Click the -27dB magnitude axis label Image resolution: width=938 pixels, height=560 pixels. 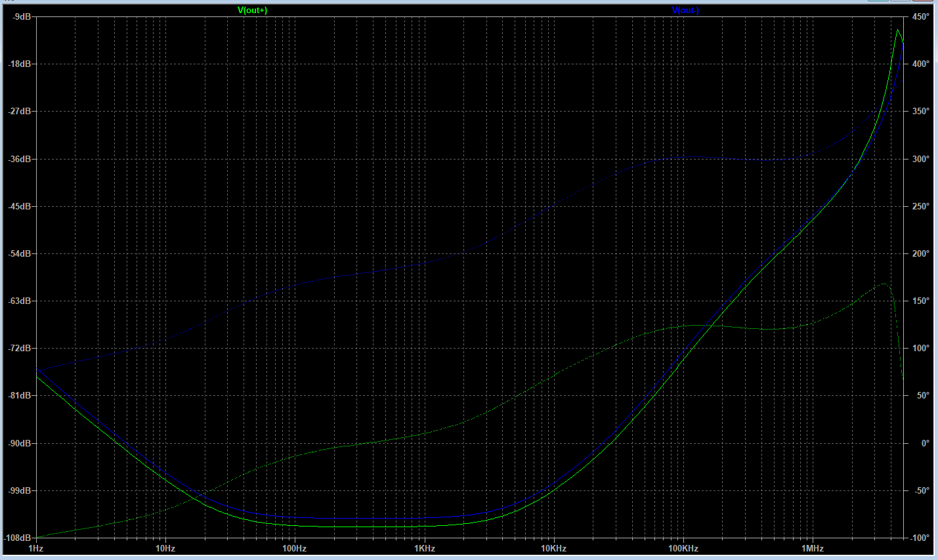[x=20, y=111]
